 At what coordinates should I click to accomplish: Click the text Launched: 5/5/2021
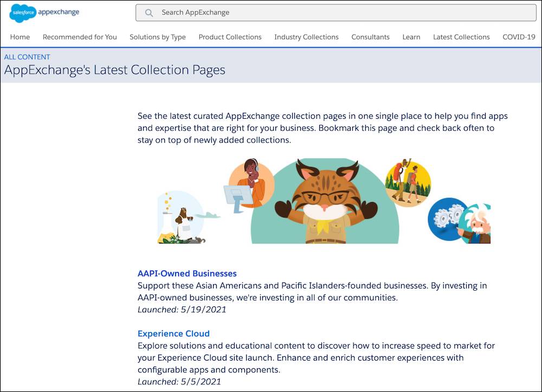click(x=179, y=382)
